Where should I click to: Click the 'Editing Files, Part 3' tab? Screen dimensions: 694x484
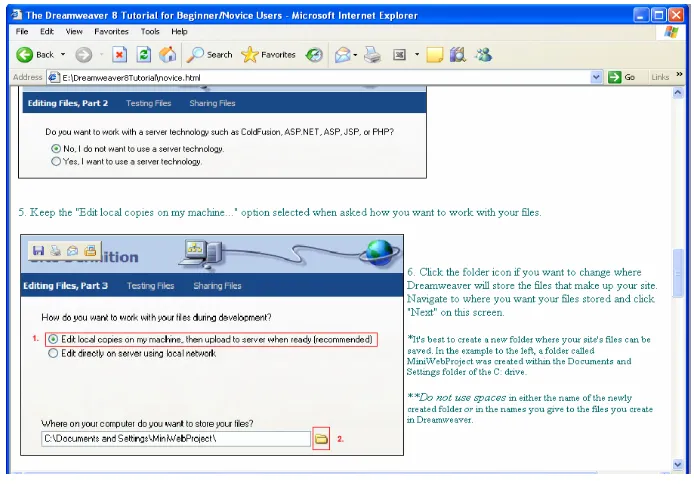point(66,286)
